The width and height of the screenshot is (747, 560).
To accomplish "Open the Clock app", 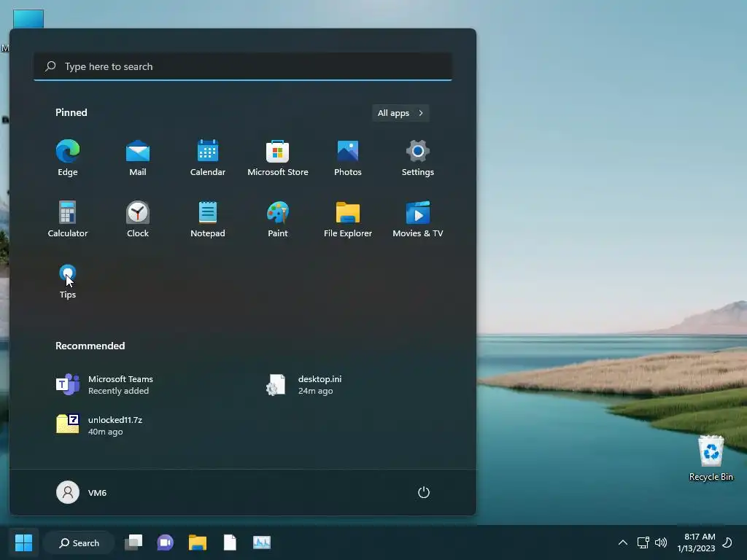I will pyautogui.click(x=138, y=219).
